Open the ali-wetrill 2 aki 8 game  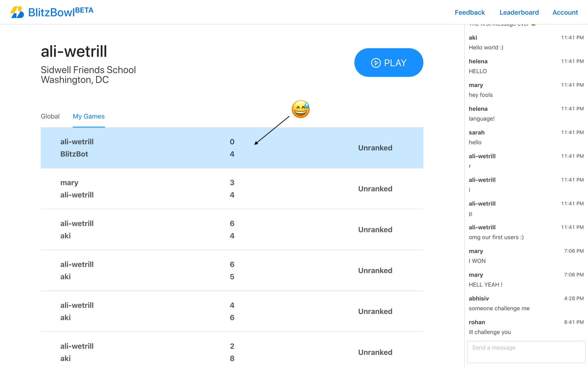[232, 352]
